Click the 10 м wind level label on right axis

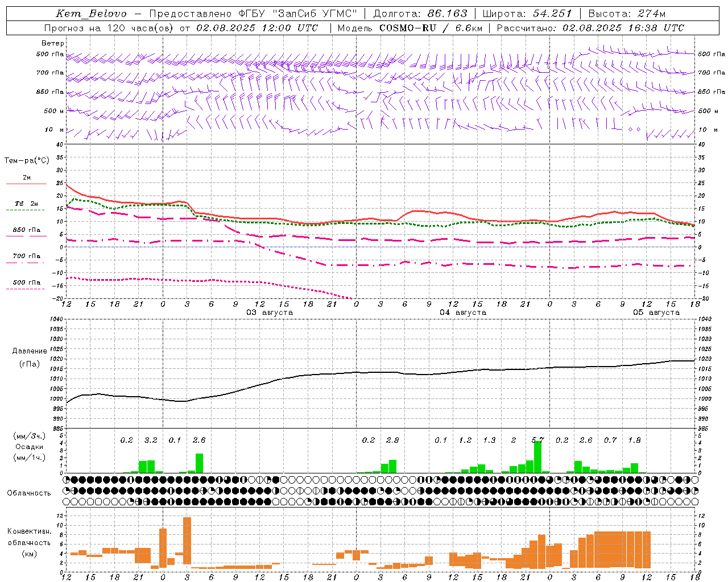708,130
